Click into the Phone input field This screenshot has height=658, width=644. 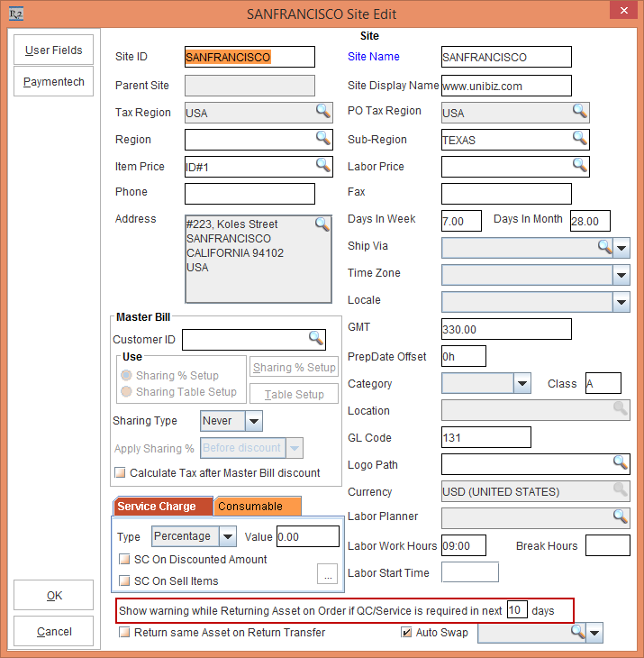(x=249, y=194)
